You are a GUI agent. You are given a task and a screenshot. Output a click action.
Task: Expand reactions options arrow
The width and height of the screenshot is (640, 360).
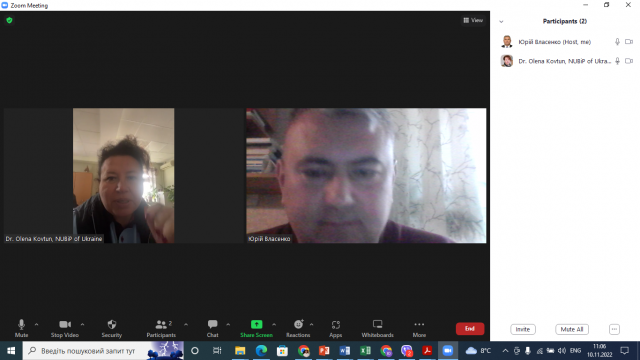(311, 324)
